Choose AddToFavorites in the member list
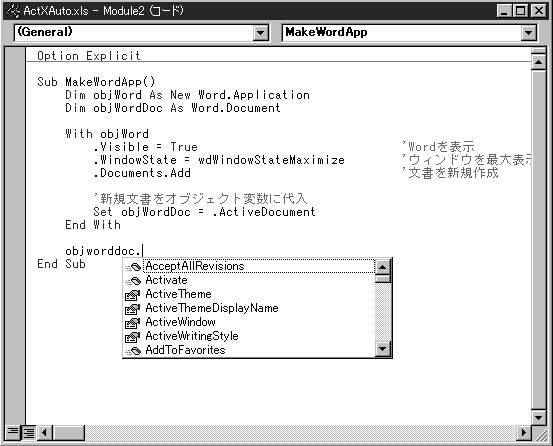 coord(186,350)
